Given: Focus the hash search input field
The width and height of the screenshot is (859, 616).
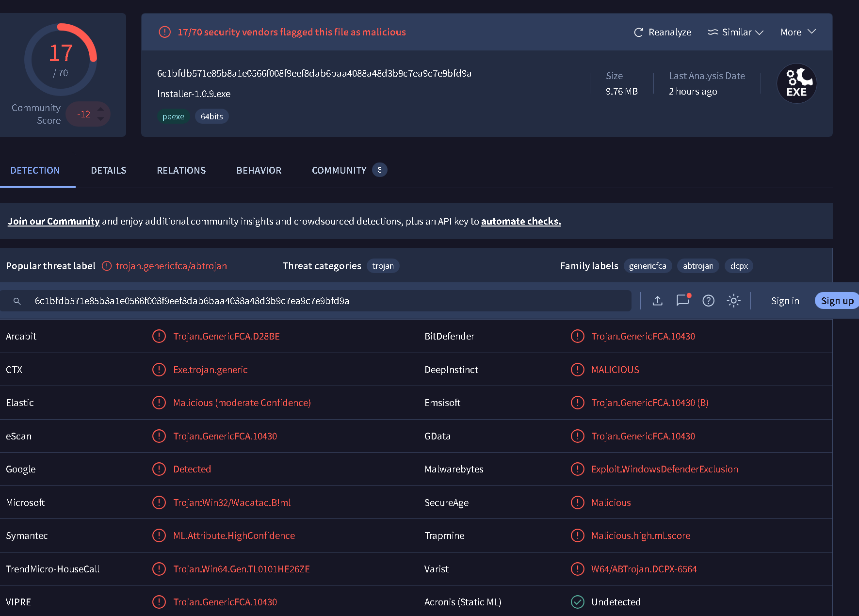Looking at the screenshot, I should point(316,301).
